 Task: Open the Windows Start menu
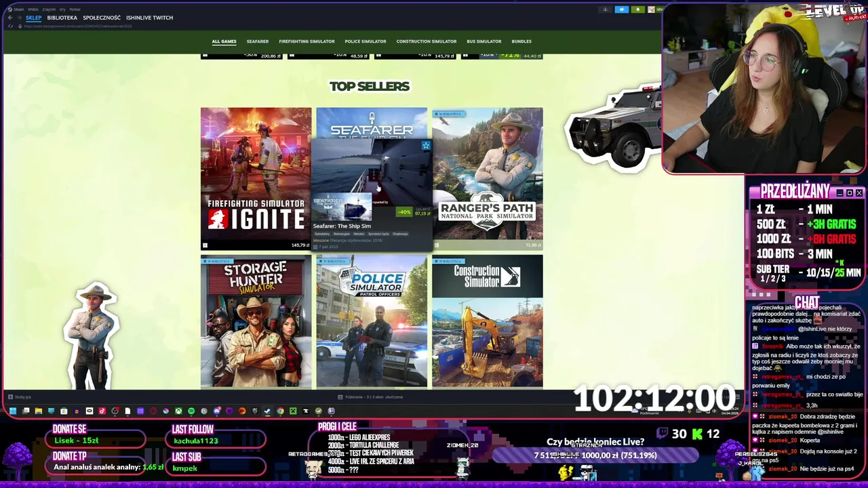(x=13, y=411)
